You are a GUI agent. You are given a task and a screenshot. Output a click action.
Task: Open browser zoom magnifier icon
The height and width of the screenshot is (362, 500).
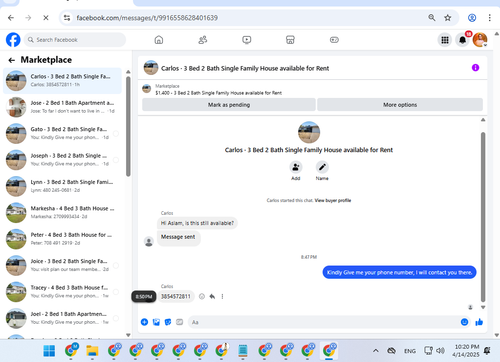pyautogui.click(x=432, y=18)
